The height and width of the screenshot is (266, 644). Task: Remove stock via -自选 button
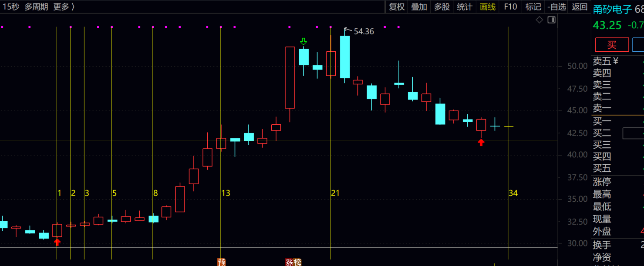pyautogui.click(x=556, y=7)
